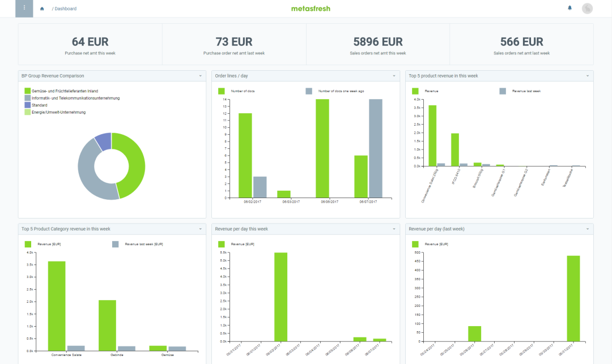Open the 64 EUR purchase net KPI card
This screenshot has height=364, width=612.
click(90, 44)
